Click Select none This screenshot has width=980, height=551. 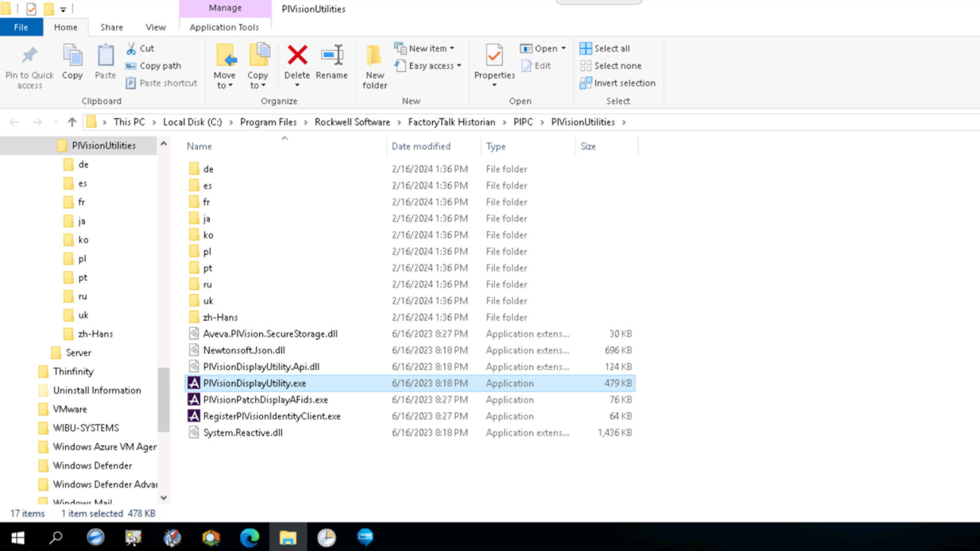click(610, 66)
